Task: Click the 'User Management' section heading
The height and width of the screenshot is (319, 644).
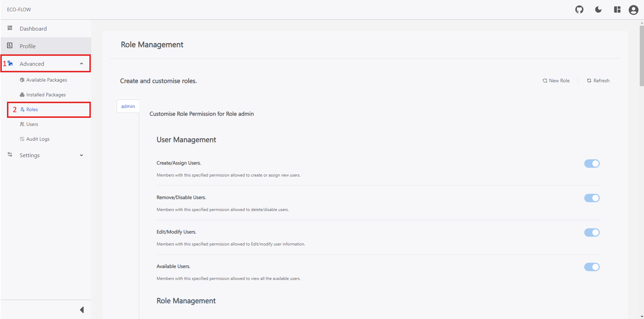Action: 186,140
